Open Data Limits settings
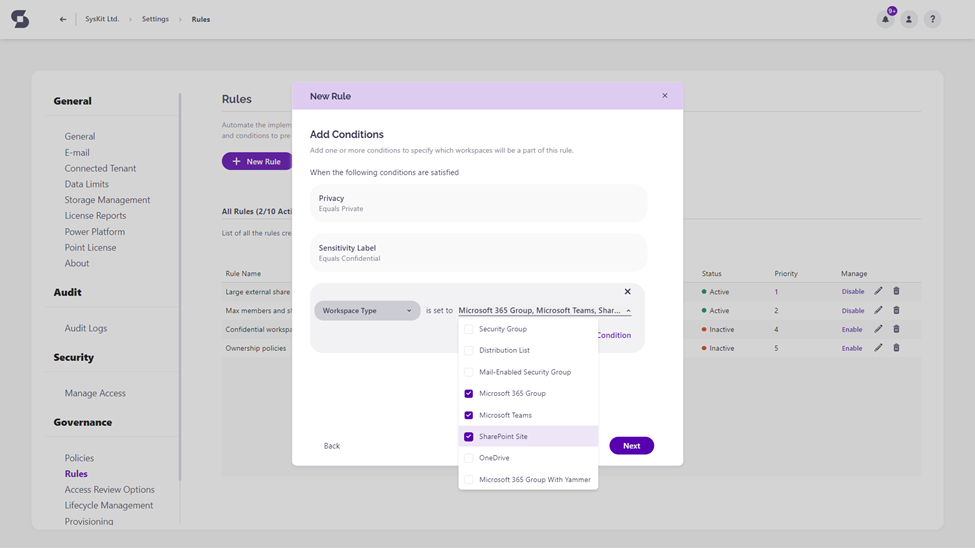This screenshot has width=975, height=548. pos(86,184)
